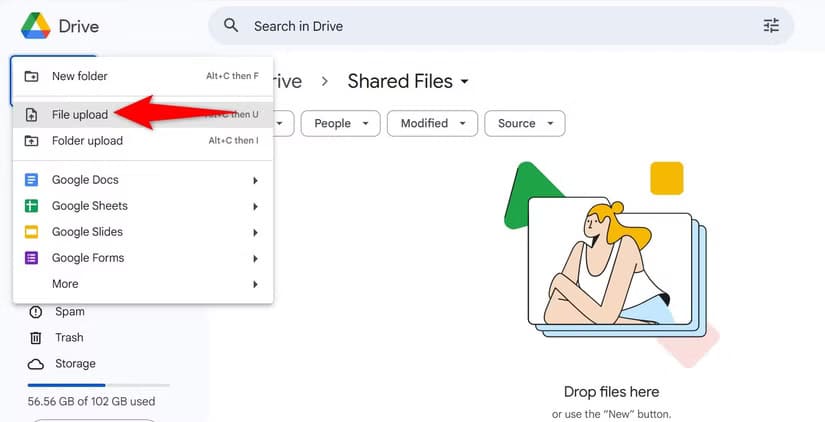This screenshot has width=825, height=422.
Task: Click the New folder icon
Action: [32, 76]
